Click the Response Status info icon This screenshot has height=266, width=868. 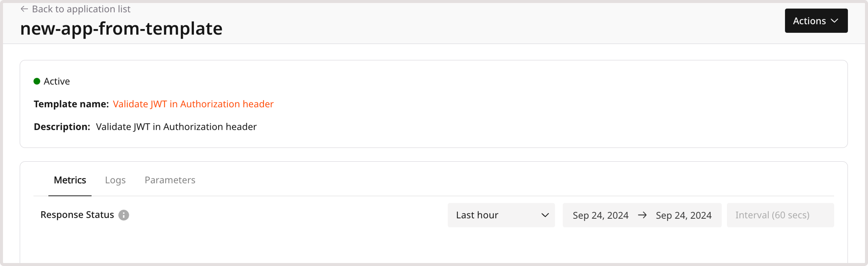pyautogui.click(x=124, y=215)
